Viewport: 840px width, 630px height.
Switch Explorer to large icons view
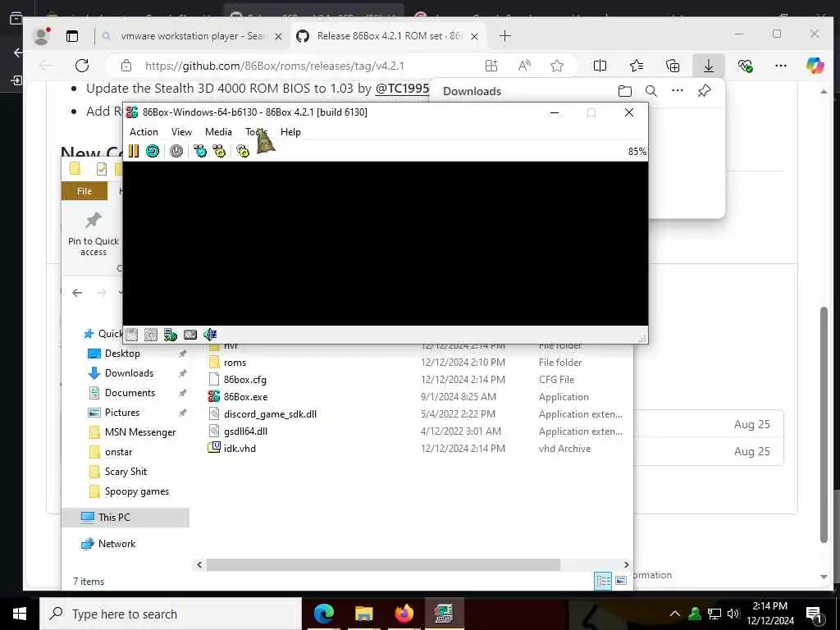[621, 581]
